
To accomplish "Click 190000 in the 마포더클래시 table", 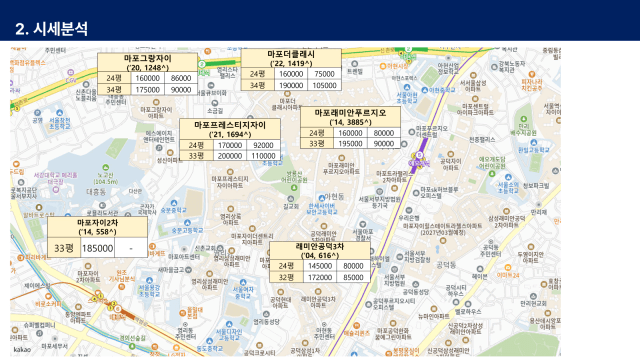I will coord(291,85).
